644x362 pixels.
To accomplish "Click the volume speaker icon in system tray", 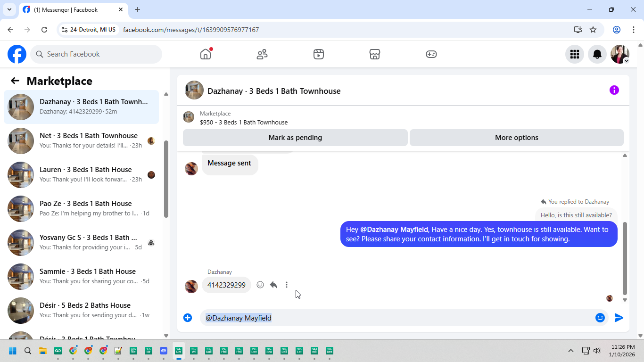I will (597, 351).
